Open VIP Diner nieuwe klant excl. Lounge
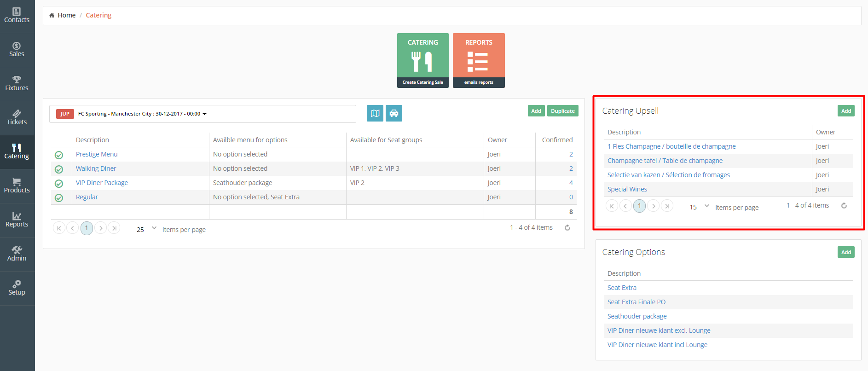Screen dimensions: 868x371 tap(659, 330)
